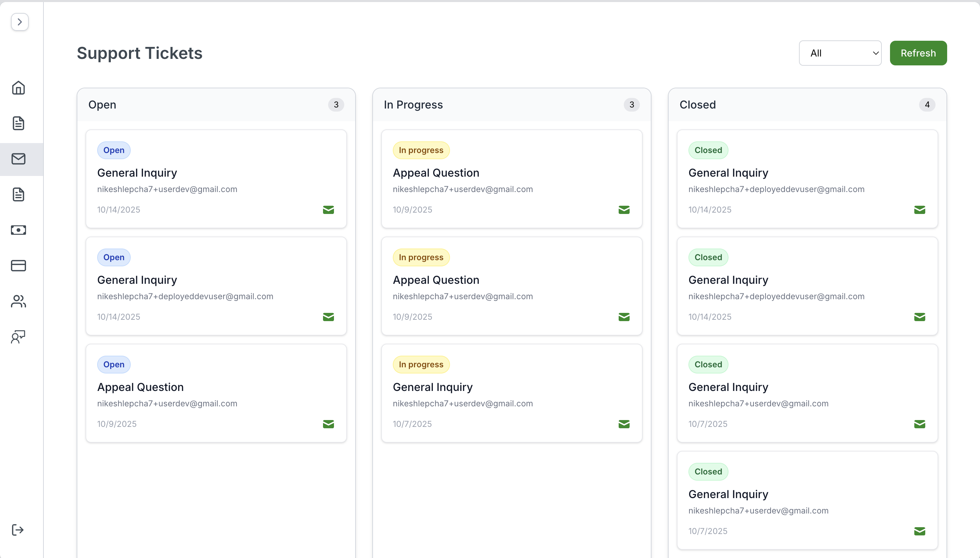The width and height of the screenshot is (980, 558).
Task: Click the In Progress column count badge
Action: point(632,105)
